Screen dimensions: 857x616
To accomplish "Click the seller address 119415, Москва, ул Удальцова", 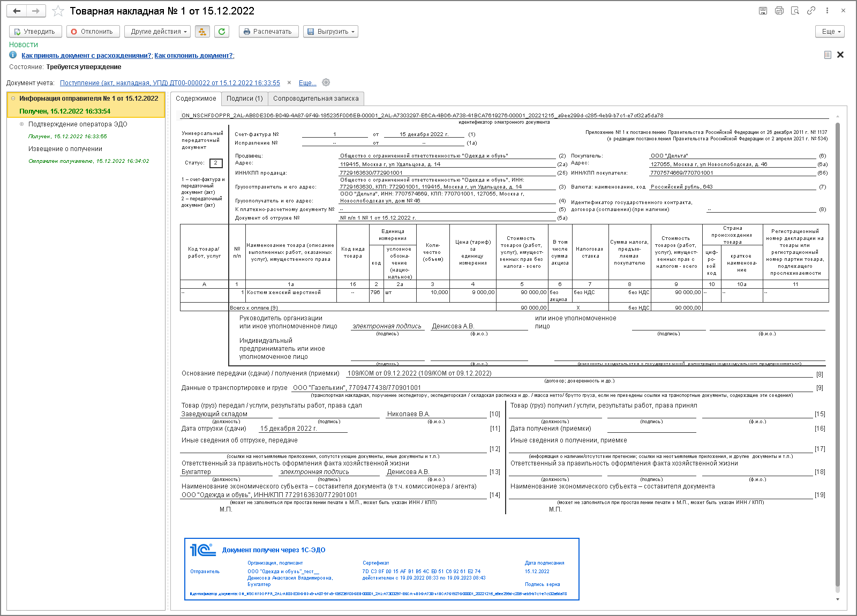I will pyautogui.click(x=390, y=164).
